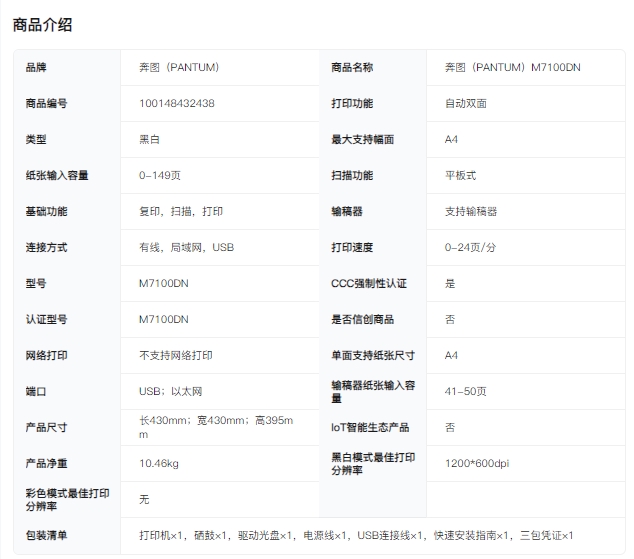Image resolution: width=634 pixels, height=559 pixels.
Task: Select the '连接方式' label
Action: [x=46, y=247]
